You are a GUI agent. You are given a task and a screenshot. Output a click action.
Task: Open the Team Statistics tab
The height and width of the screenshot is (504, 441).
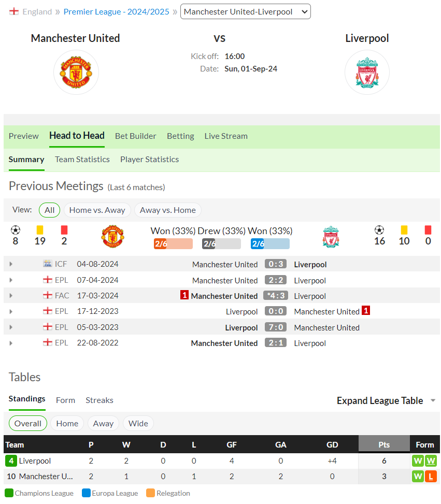82,160
